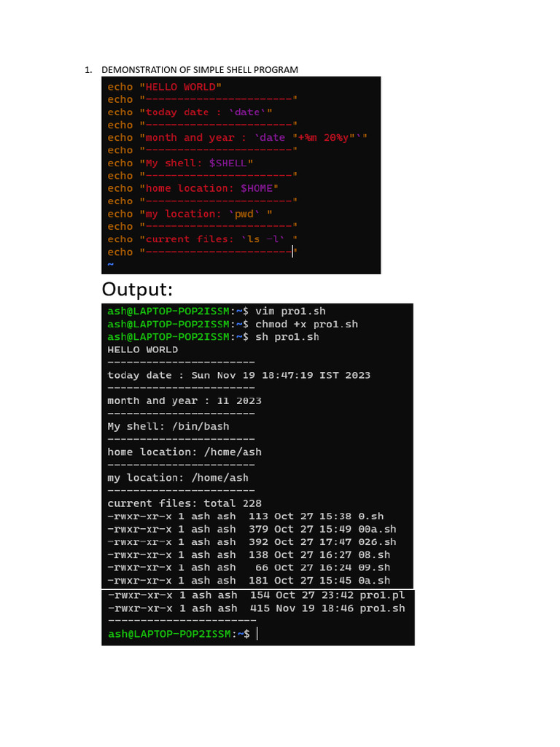560x747 pixels.
Task: Click the HELLO WORLD output line
Action: tap(142, 349)
